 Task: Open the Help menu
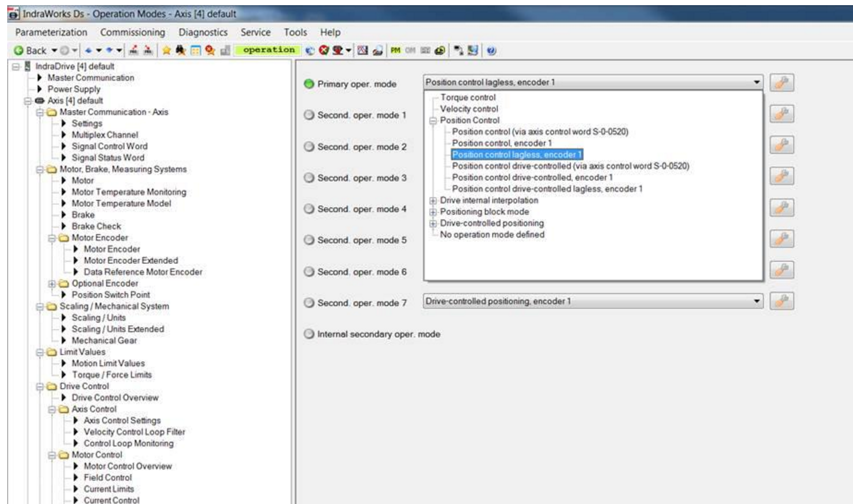[330, 32]
